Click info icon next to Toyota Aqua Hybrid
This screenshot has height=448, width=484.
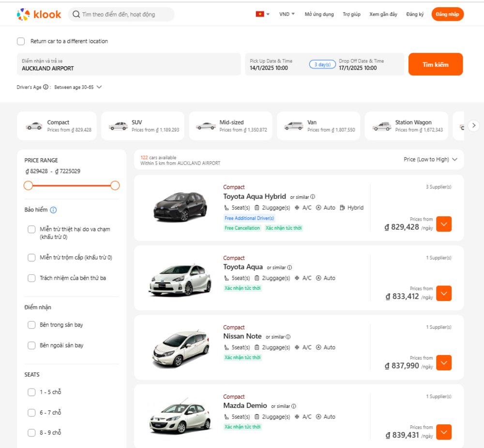click(313, 197)
